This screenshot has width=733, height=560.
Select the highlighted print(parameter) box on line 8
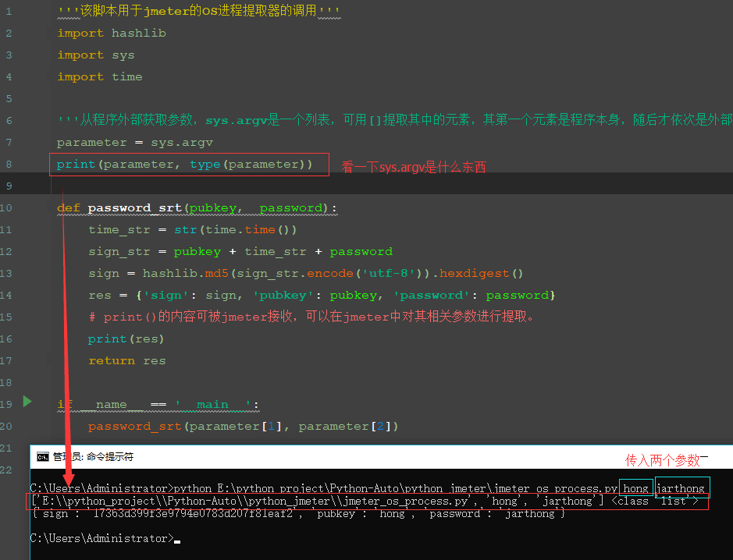point(189,165)
